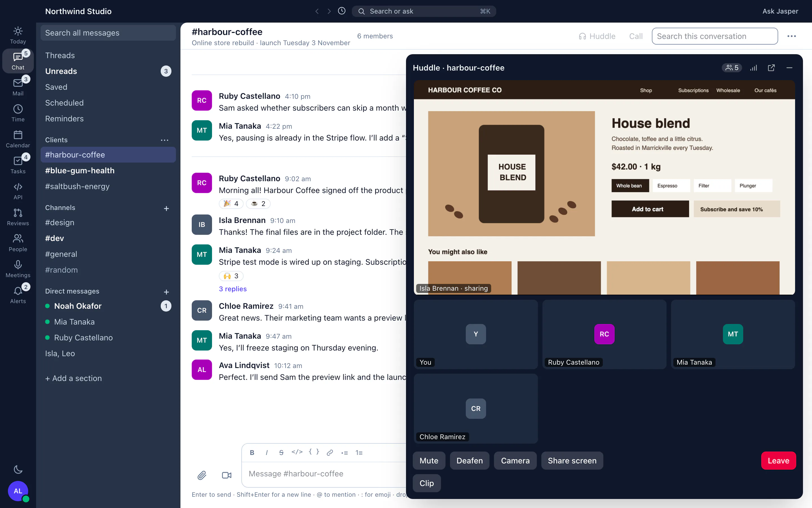Toggle Mute in the huddle
This screenshot has width=812, height=508.
(x=429, y=460)
